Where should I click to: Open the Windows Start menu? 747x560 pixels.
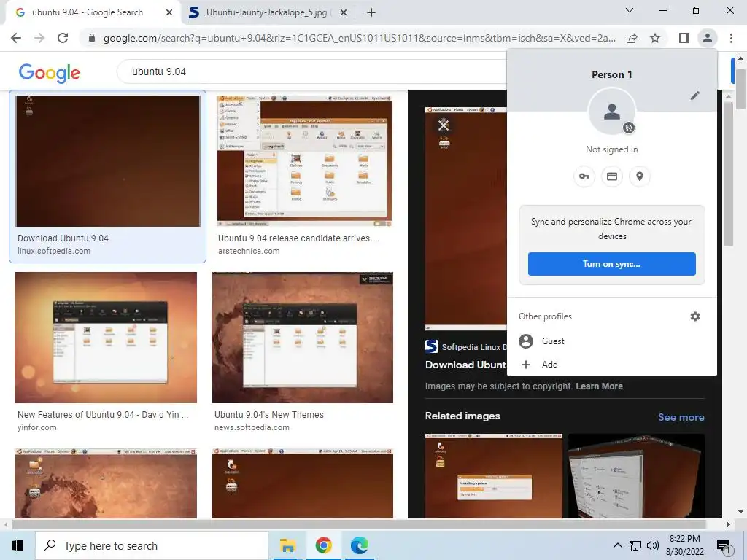point(18,545)
